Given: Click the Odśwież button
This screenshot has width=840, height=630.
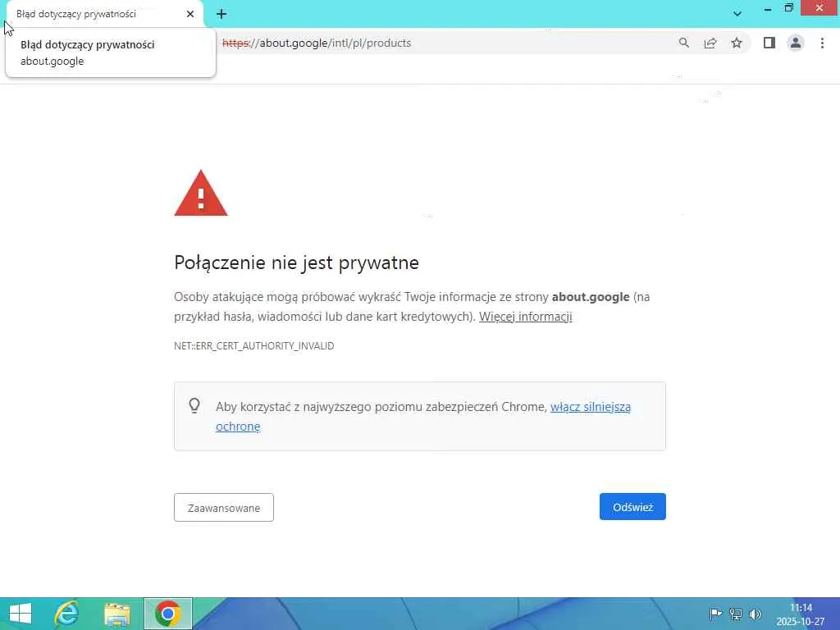Looking at the screenshot, I should coord(632,507).
